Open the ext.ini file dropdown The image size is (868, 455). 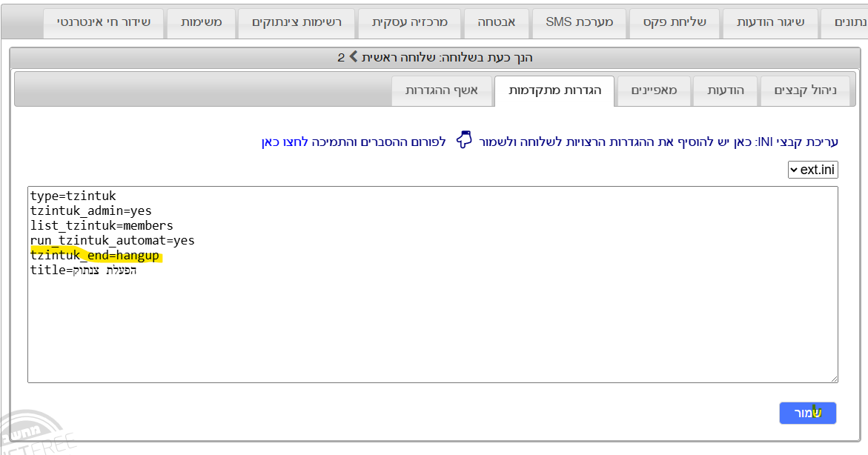tap(812, 170)
